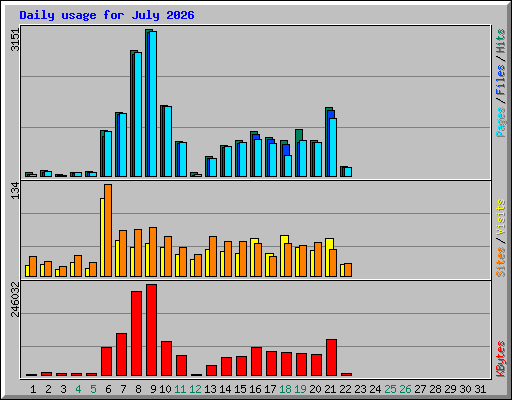Click green weekend day label "18"
The height and width of the screenshot is (400, 512).
pos(285,389)
